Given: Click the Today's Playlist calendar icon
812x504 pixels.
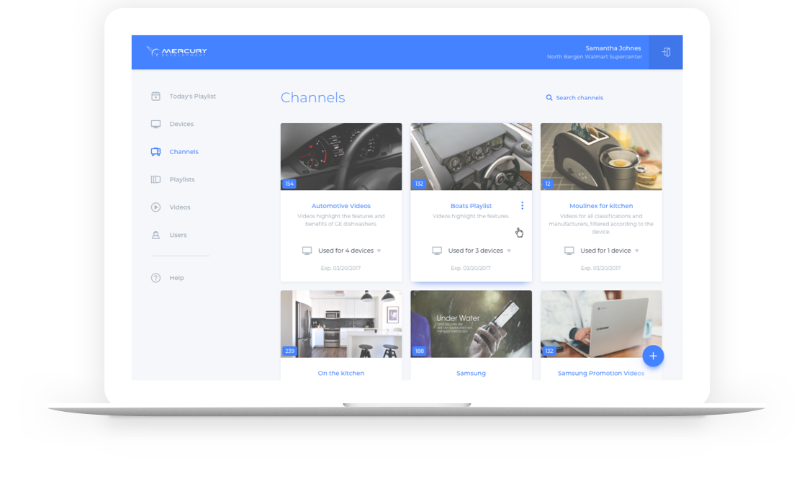Looking at the screenshot, I should click(x=155, y=96).
